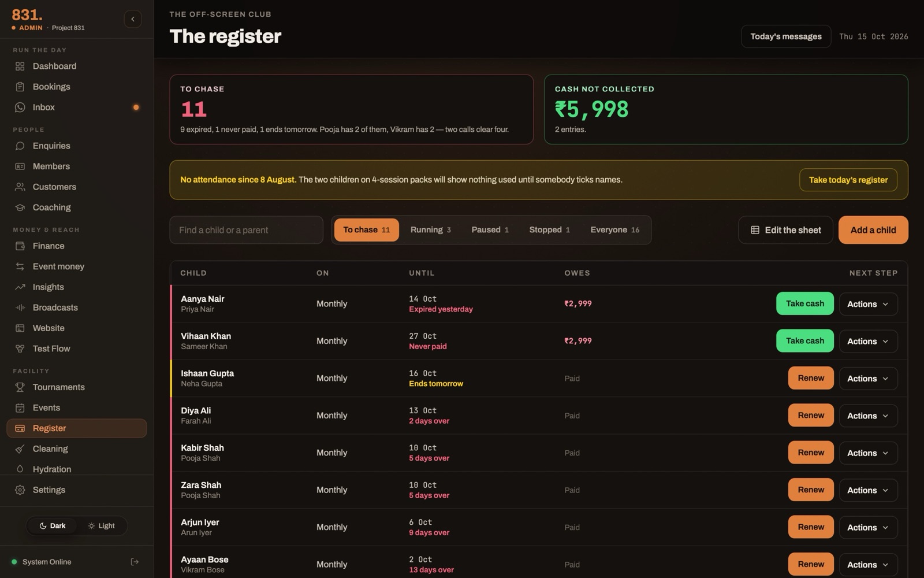Open Event money transfer icon

(x=20, y=266)
